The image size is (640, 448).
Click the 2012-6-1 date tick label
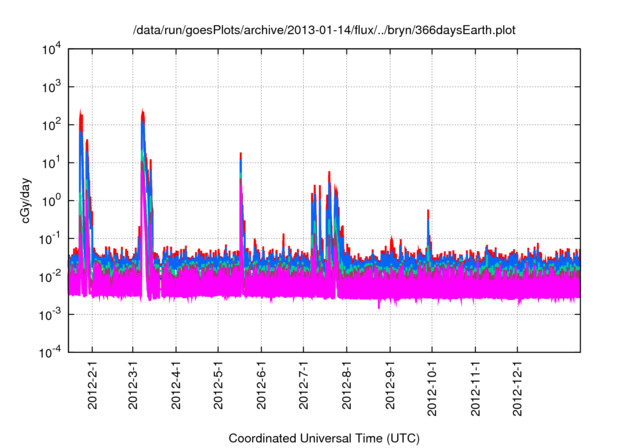261,387
